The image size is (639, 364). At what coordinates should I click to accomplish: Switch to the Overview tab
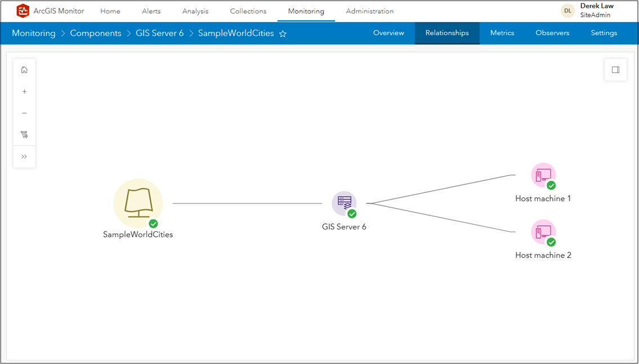coord(388,33)
